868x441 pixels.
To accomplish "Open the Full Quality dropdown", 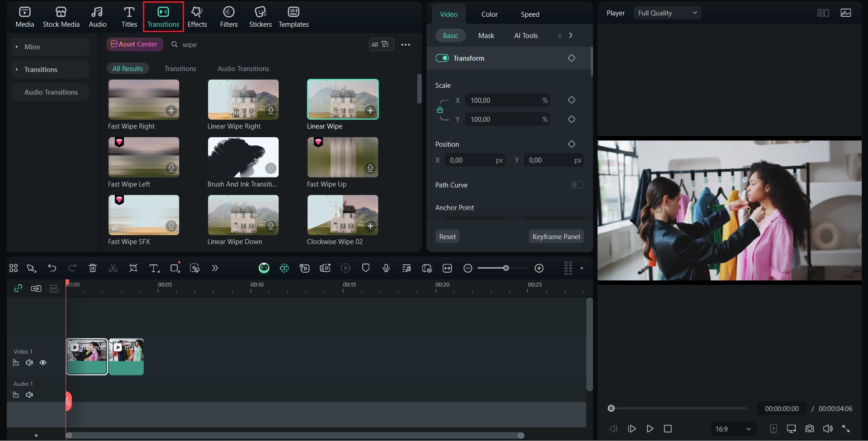I will point(667,13).
